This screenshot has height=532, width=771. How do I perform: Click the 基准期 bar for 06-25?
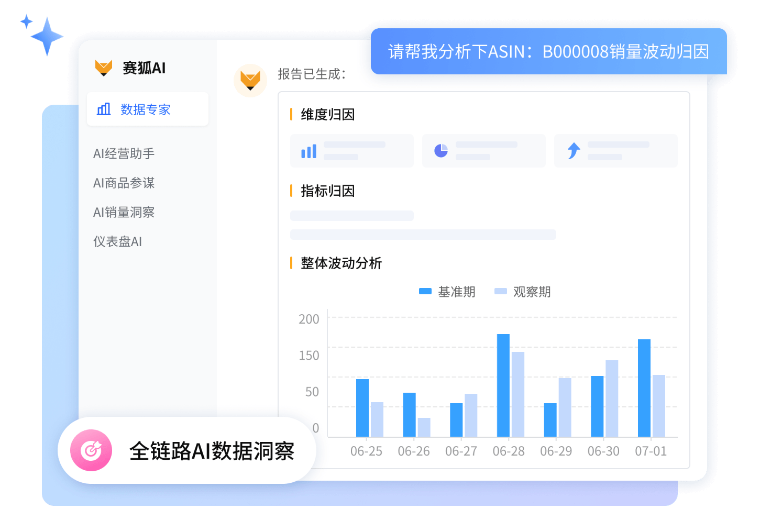(362, 408)
